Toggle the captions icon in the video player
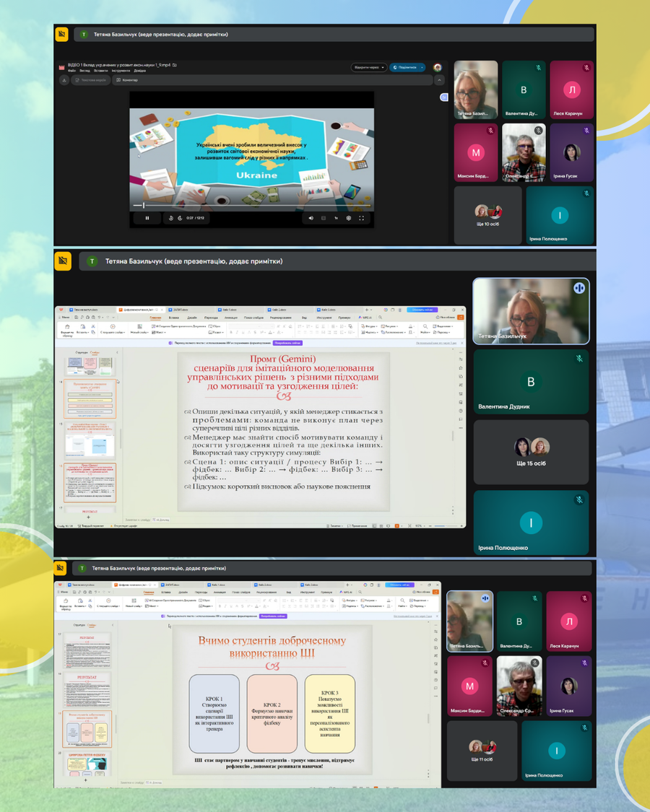 coord(324,218)
